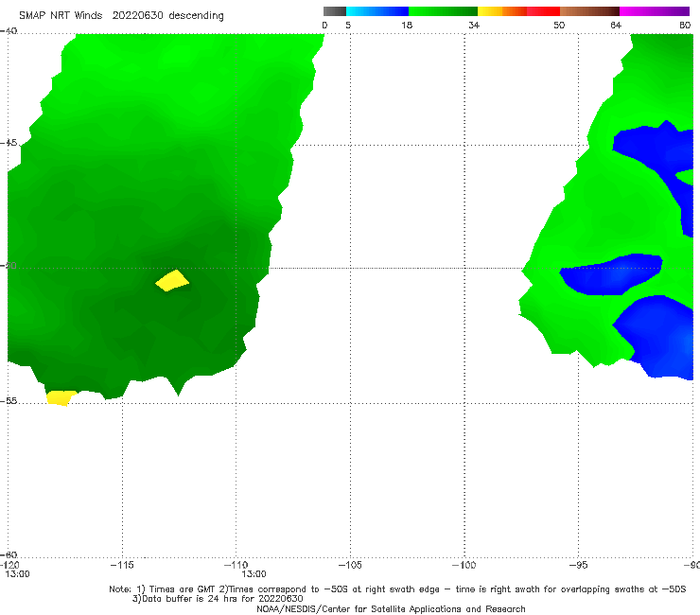Click the colorbar label "64"
The image size is (700, 615).
point(616,26)
